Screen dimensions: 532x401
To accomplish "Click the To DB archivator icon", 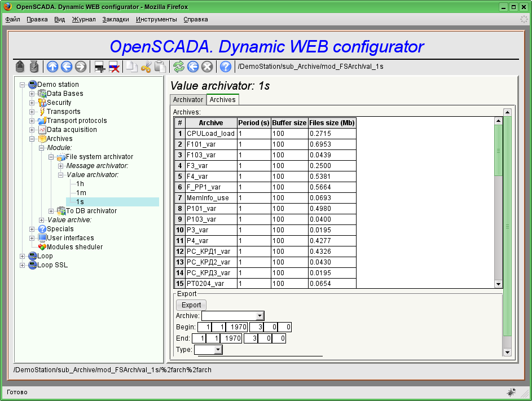I will pyautogui.click(x=61, y=211).
